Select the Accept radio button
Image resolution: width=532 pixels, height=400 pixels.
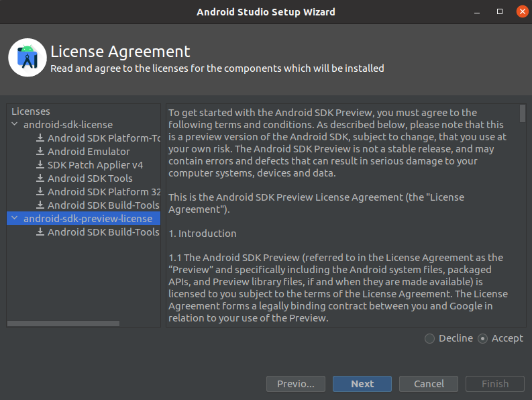pos(482,338)
